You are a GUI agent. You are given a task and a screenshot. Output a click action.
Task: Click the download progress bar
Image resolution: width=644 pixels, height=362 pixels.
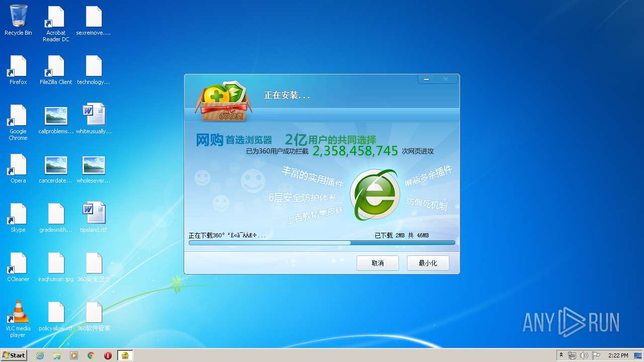tap(322, 243)
